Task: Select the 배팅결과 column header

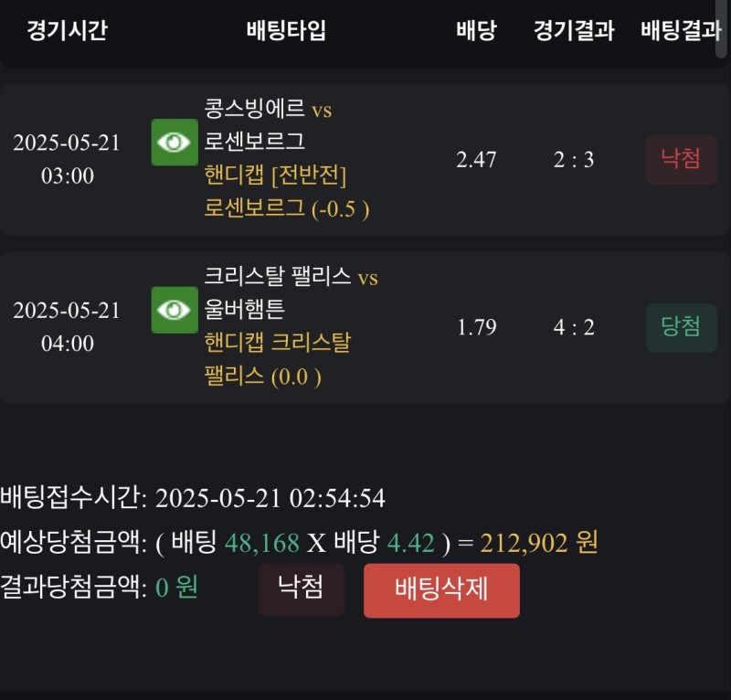Action: [681, 30]
